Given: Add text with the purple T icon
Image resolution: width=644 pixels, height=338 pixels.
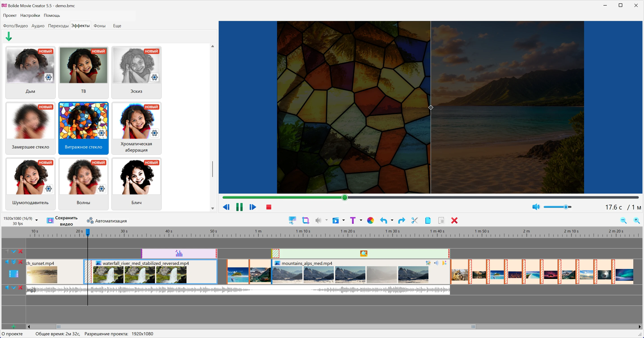Looking at the screenshot, I should 352,220.
